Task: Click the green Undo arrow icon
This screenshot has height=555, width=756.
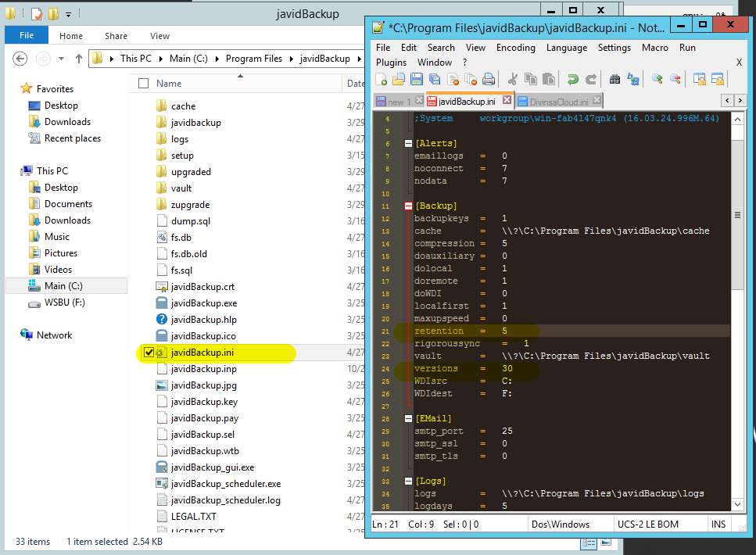Action: pyautogui.click(x=573, y=80)
